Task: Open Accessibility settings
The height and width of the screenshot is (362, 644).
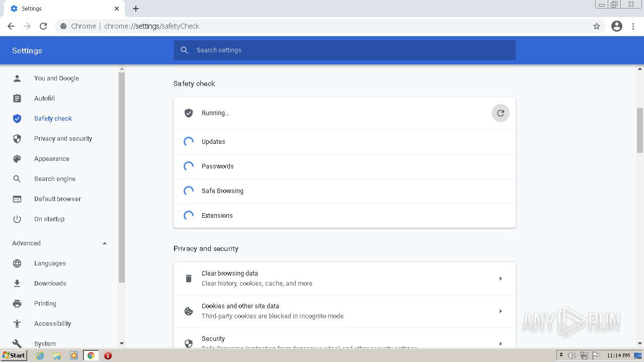Action: tap(52, 324)
